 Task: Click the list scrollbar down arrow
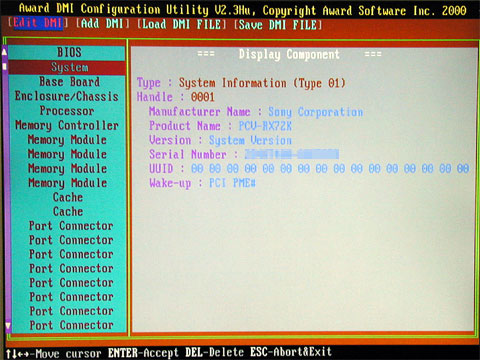pos(8,326)
